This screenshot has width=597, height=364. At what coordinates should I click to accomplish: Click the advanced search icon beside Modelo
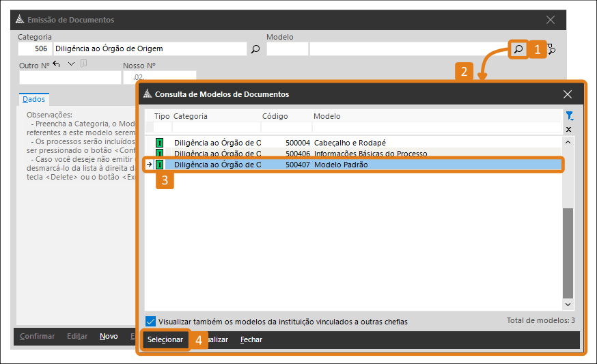click(551, 48)
